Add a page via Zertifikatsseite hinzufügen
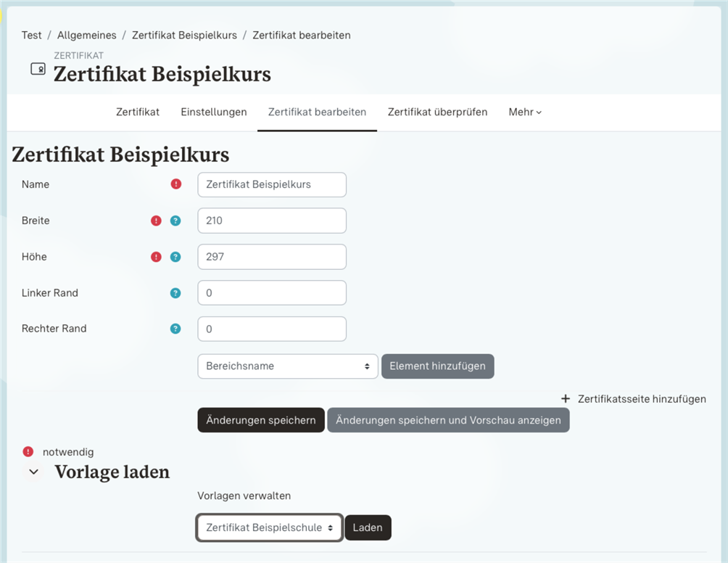728x563 pixels. (632, 399)
